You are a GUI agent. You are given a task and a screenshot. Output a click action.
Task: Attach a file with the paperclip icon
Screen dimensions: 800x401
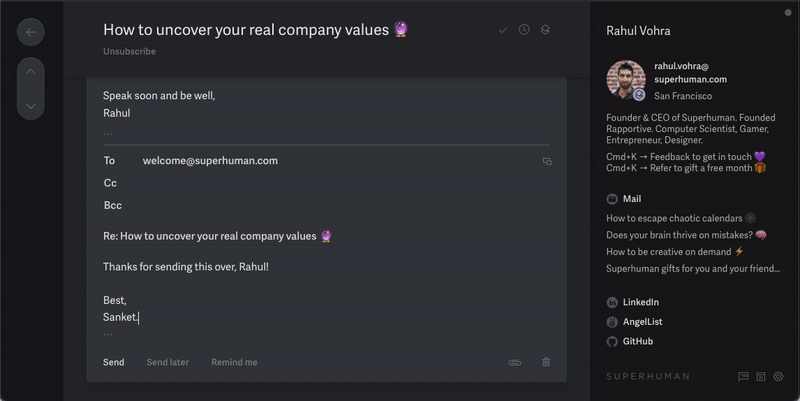click(x=515, y=362)
